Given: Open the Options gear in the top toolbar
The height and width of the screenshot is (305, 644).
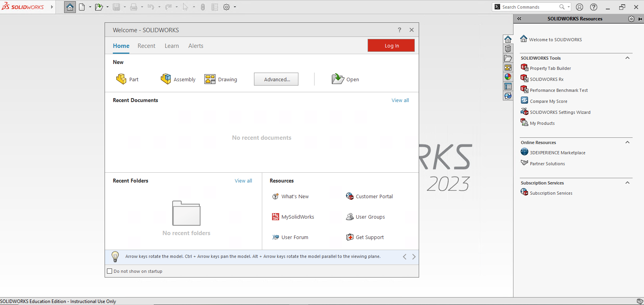Looking at the screenshot, I should 226,7.
